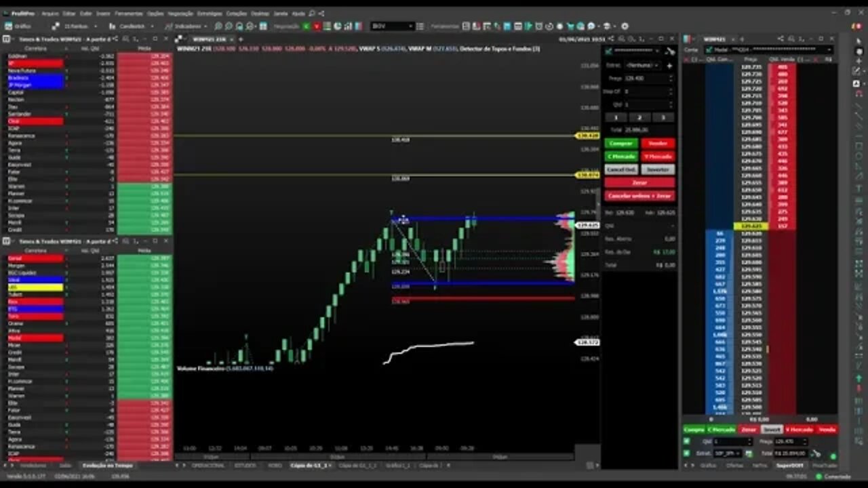Click Inverter in the order panel

658,169
